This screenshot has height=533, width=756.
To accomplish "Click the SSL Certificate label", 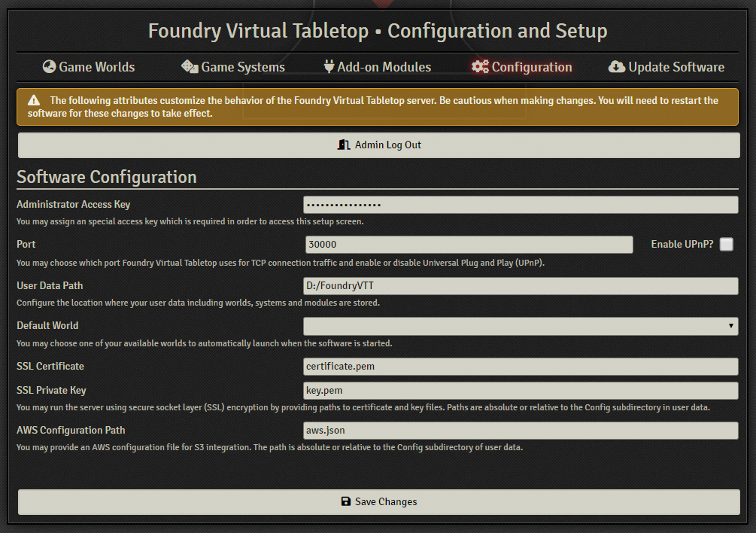I will (50, 366).
